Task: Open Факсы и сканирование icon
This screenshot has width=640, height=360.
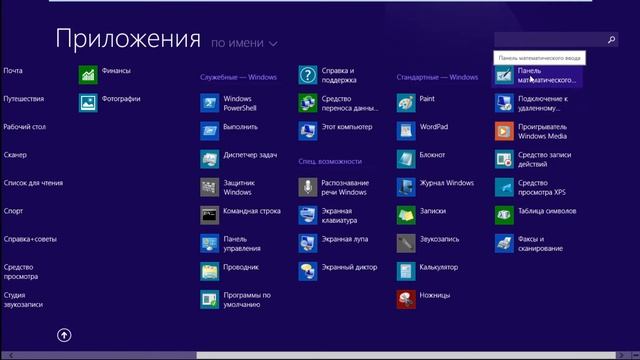Action: 504,244
